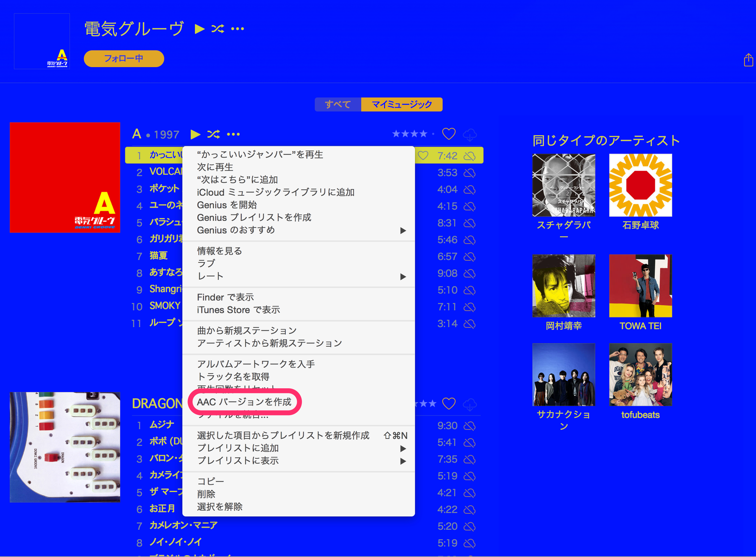Click the cloud icon on the 7:11 track
This screenshot has width=756, height=557.
click(470, 307)
